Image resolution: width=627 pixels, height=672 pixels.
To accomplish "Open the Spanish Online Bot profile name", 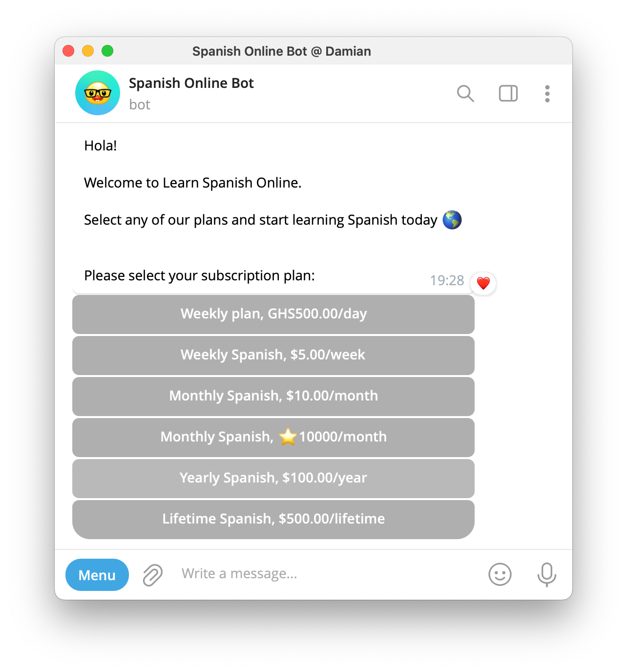I will pyautogui.click(x=191, y=83).
